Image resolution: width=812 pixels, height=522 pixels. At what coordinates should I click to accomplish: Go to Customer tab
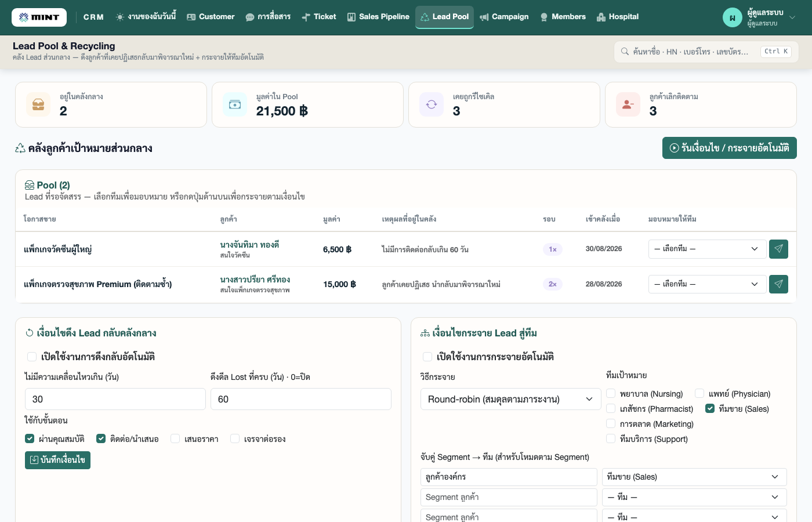tap(211, 17)
